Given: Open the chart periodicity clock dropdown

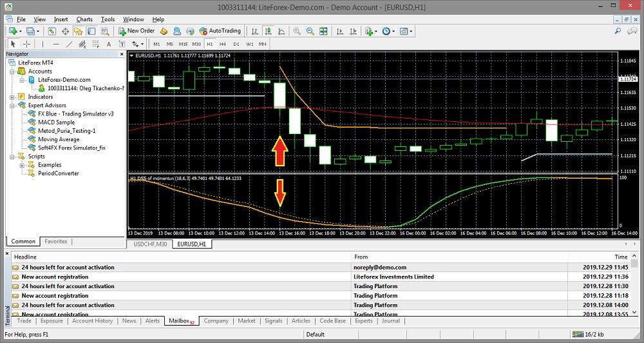Looking at the screenshot, I should (388, 31).
